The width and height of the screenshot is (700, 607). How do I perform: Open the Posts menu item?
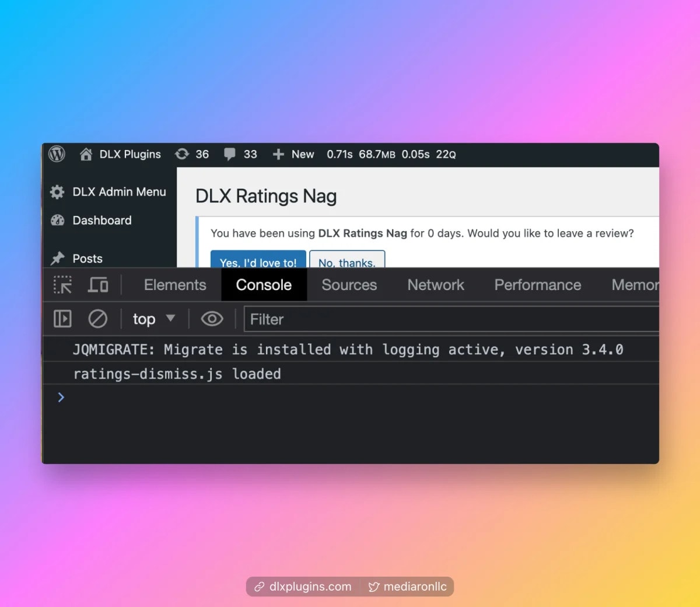[87, 259]
